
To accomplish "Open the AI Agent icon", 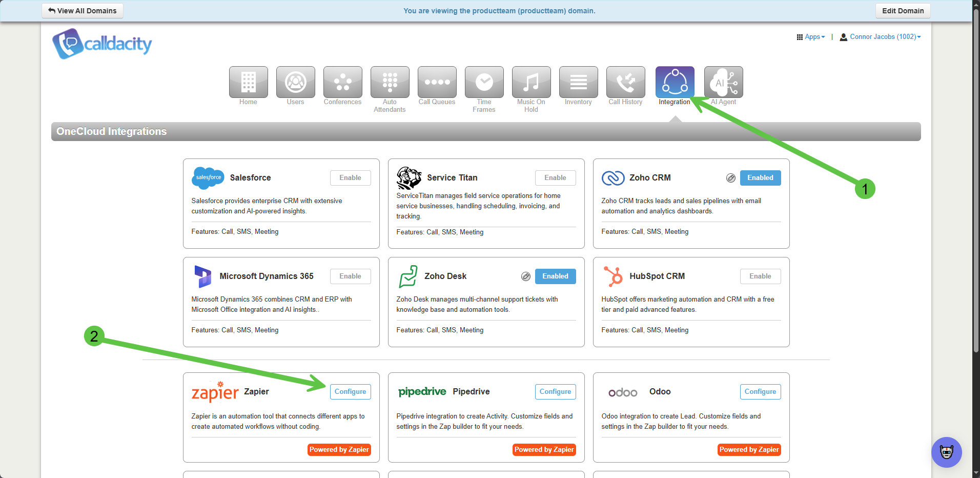I will pyautogui.click(x=723, y=82).
